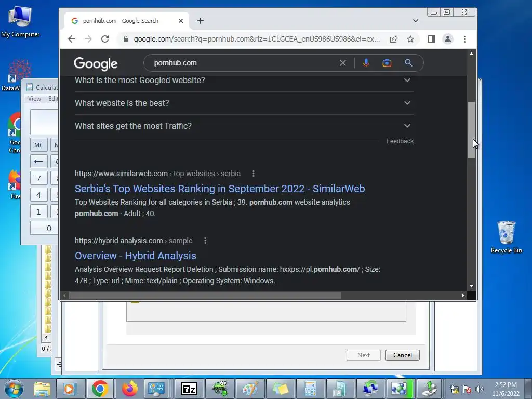Launch Firefox from the taskbar
This screenshot has height=399, width=532.
(x=129, y=389)
